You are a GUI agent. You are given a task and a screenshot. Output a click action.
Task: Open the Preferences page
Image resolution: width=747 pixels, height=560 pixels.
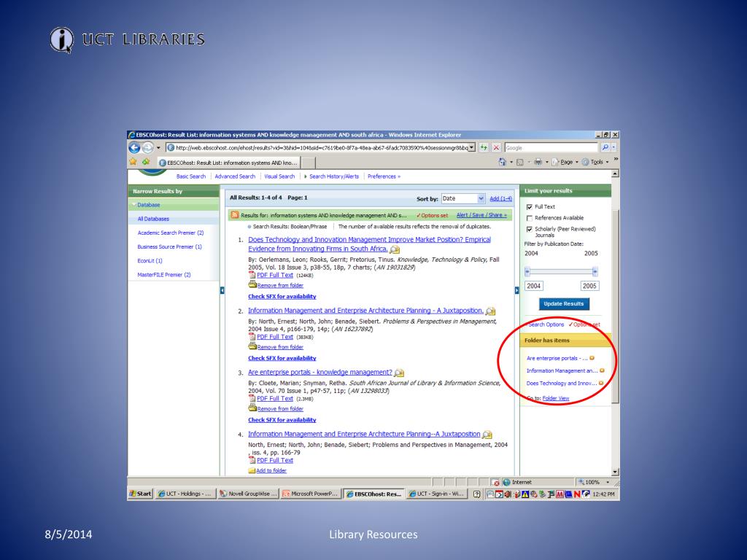(384, 176)
